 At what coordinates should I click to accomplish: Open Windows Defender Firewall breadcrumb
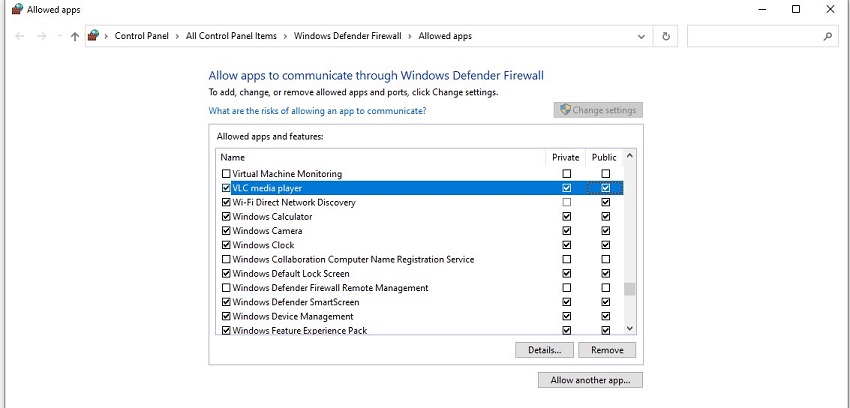pos(347,36)
